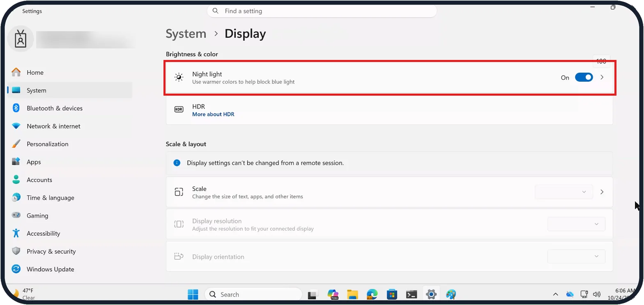Open Microsoft Store from the taskbar
This screenshot has width=644, height=305.
pyautogui.click(x=391, y=294)
